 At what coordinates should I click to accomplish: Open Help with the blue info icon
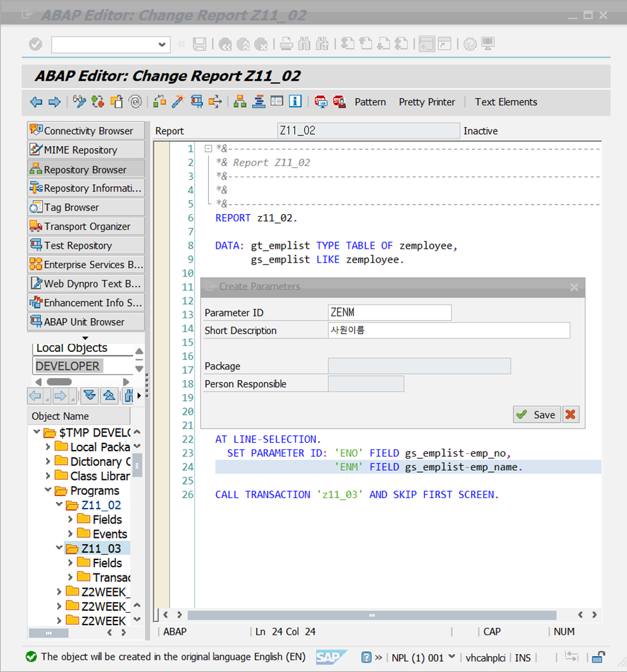[295, 101]
